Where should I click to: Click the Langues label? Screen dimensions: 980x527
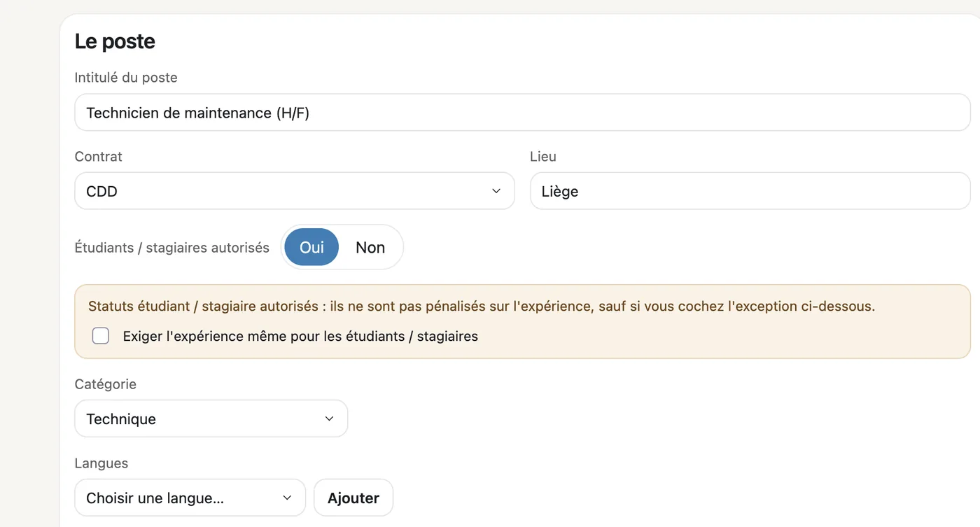point(101,463)
